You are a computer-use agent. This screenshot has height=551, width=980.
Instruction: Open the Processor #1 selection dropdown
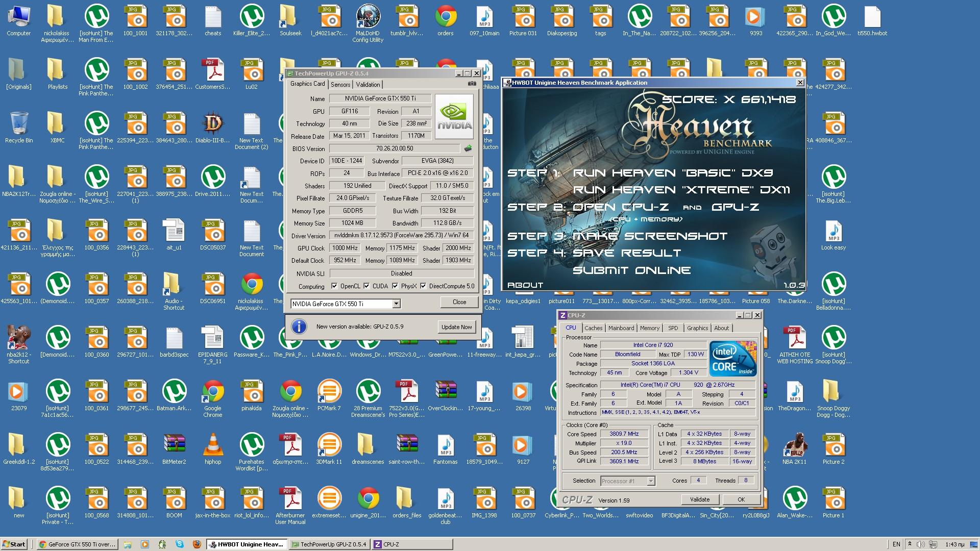[x=651, y=481]
